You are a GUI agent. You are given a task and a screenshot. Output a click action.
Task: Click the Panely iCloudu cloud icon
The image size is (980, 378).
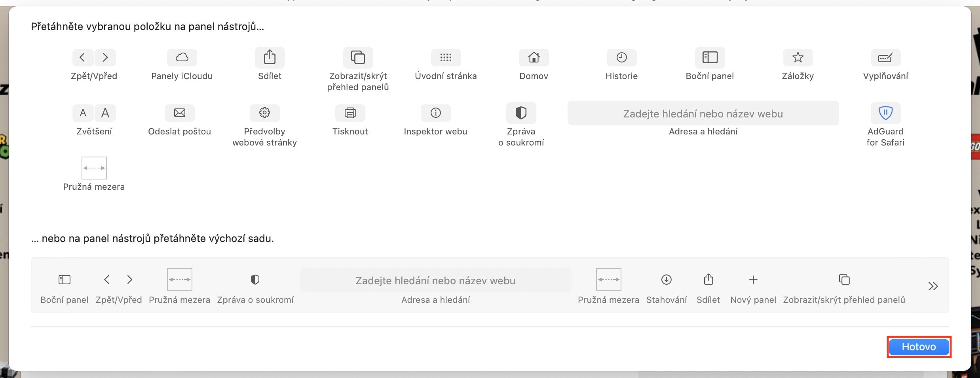click(182, 58)
